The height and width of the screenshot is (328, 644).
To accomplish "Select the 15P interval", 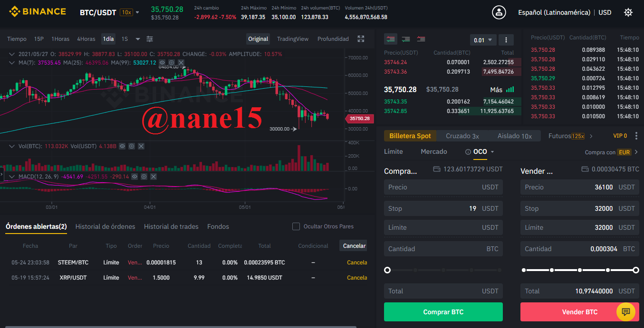I will pos(39,39).
